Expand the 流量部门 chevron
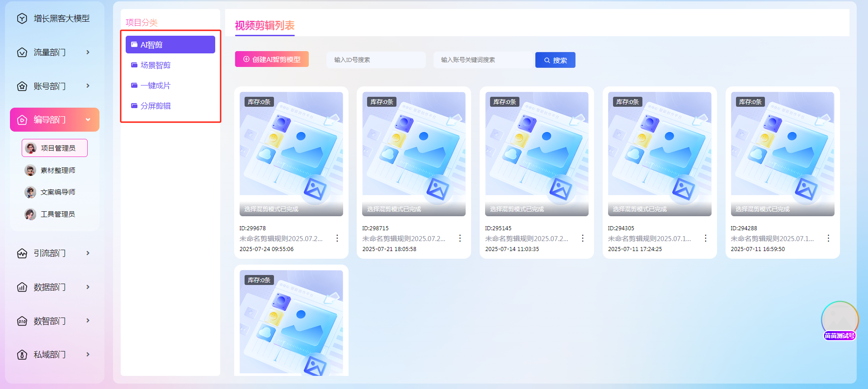 88,52
